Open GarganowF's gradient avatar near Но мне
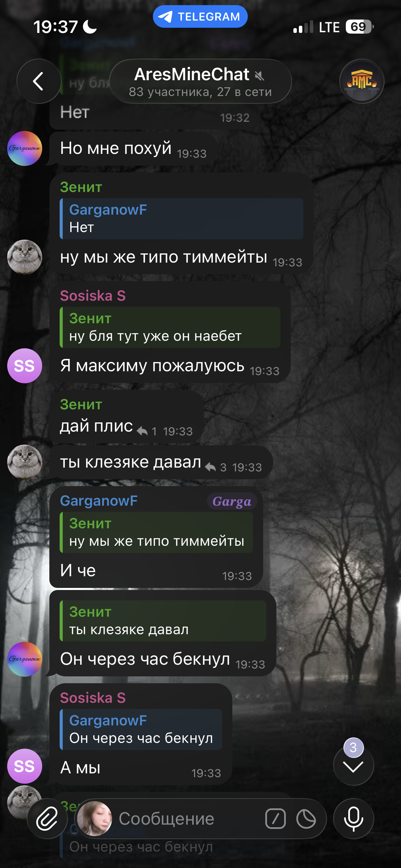The width and height of the screenshot is (401, 868). [25, 148]
